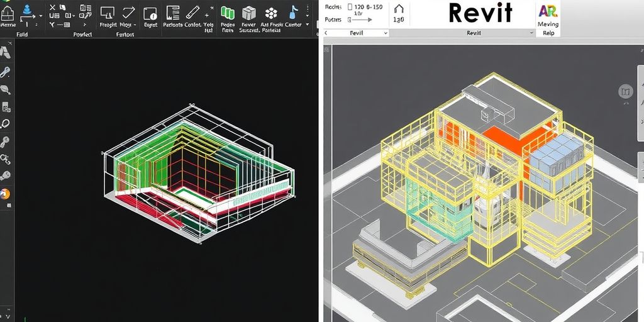The width and height of the screenshot is (644, 322).
Task: Open the dropdown arrow beside the blue figure icon
Action: coord(40,16)
